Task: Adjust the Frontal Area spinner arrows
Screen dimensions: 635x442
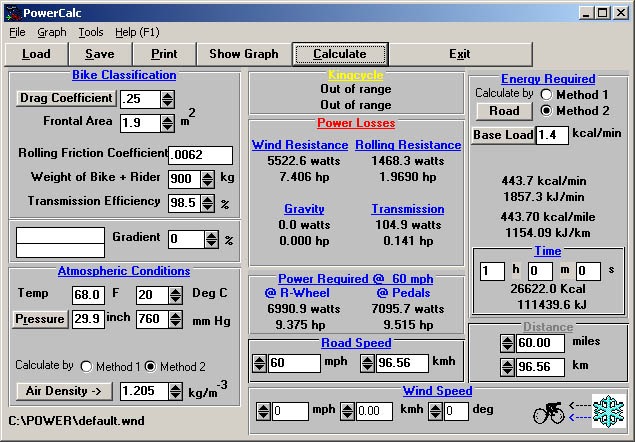Action: click(168, 123)
